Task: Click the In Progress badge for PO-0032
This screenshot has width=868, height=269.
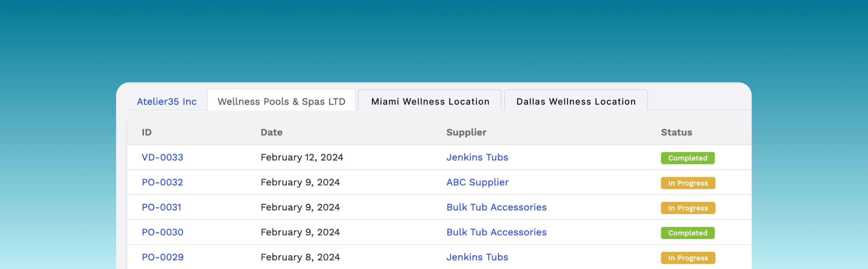Action: click(x=688, y=183)
